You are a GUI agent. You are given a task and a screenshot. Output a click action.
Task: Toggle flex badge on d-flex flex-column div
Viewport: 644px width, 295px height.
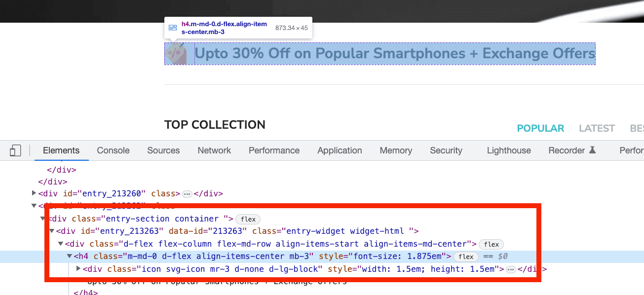[492, 244]
